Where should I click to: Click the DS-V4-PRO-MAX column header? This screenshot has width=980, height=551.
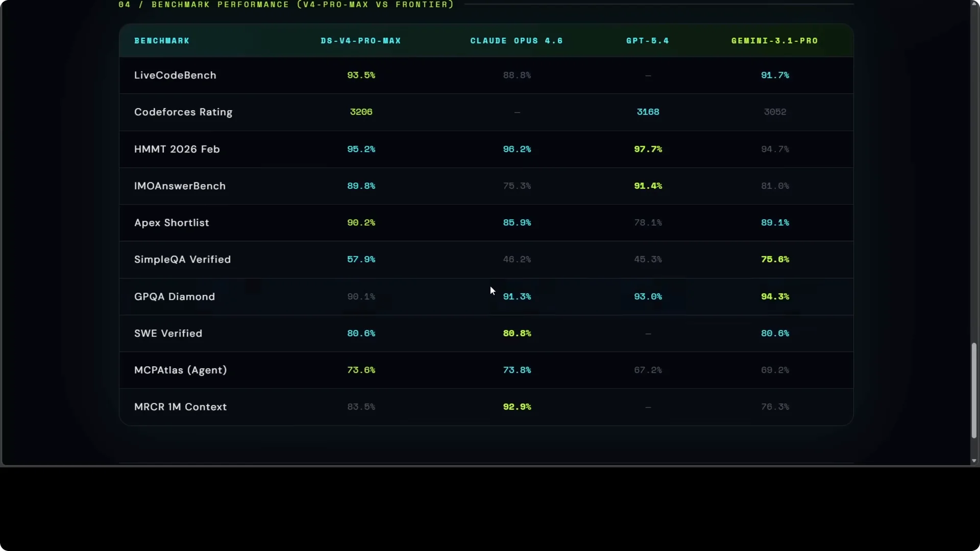click(x=361, y=41)
